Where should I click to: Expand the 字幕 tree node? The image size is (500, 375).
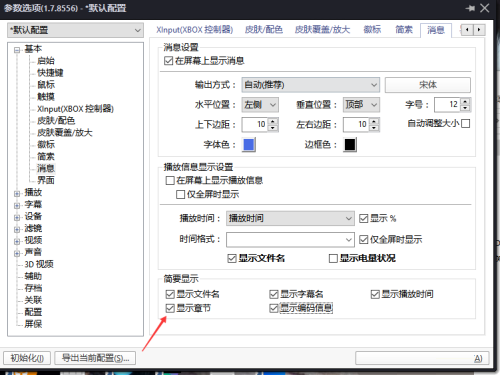click(17, 206)
